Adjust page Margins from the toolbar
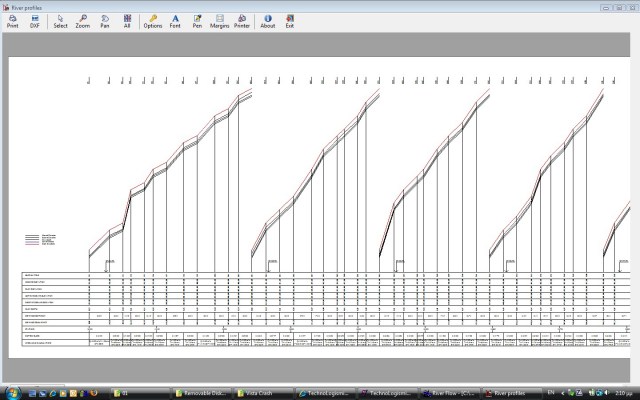The height and width of the screenshot is (400, 640). 219,21
